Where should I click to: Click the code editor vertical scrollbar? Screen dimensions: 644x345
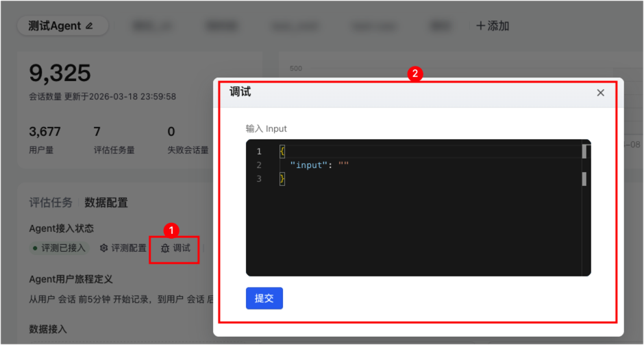[x=584, y=208]
